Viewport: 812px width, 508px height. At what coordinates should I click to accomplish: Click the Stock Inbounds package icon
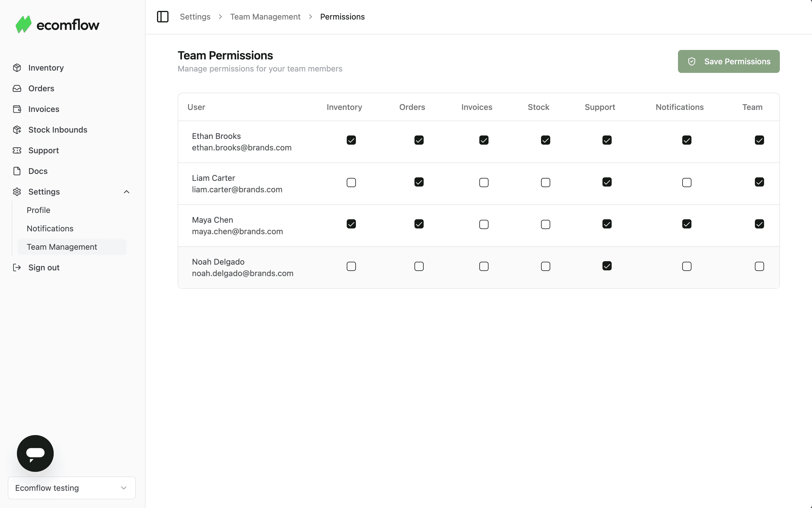(17, 130)
